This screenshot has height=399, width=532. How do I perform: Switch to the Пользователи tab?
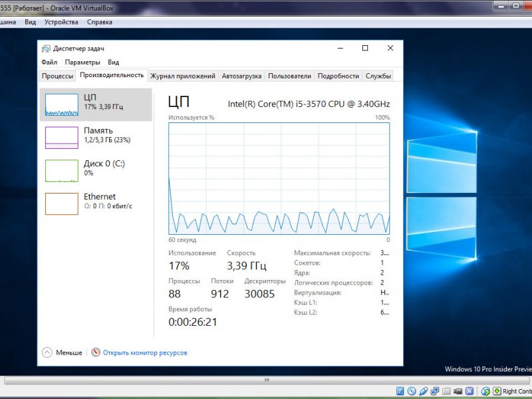tap(289, 76)
